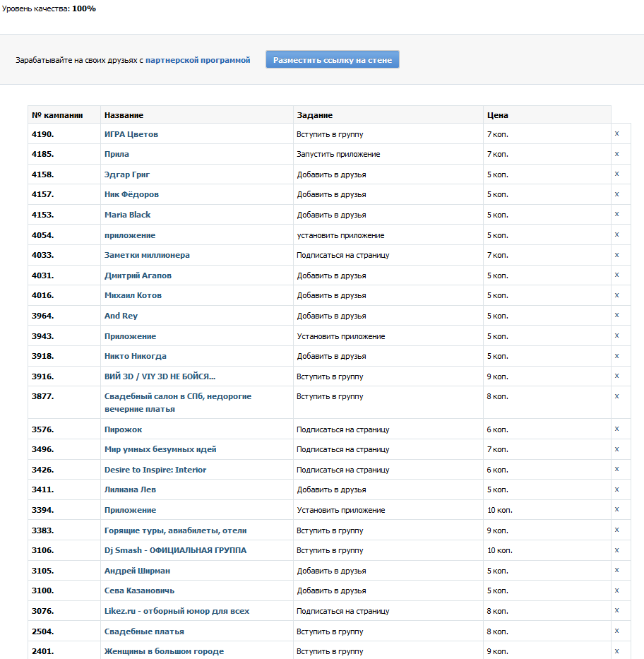Hide the Пирожок row using its x

coord(616,429)
